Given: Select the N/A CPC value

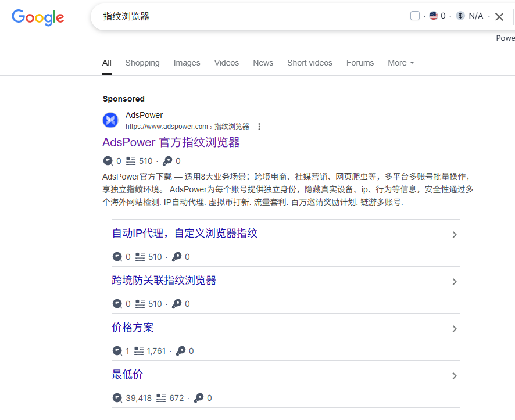Looking at the screenshot, I should pos(476,16).
